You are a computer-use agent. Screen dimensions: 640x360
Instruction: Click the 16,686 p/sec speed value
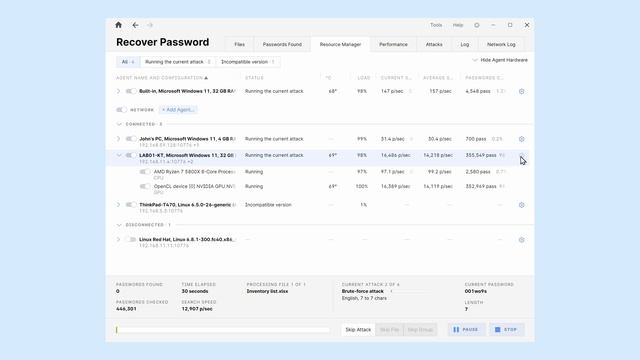(x=396, y=155)
